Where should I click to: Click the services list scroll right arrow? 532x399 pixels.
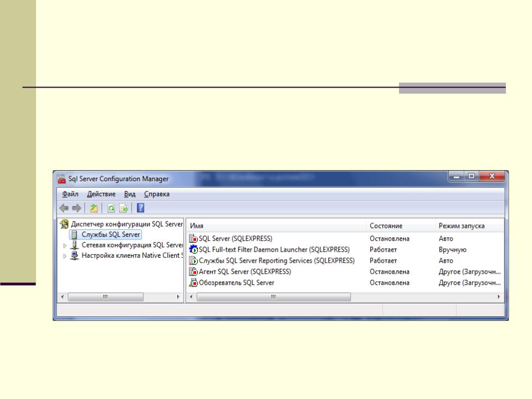click(498, 297)
